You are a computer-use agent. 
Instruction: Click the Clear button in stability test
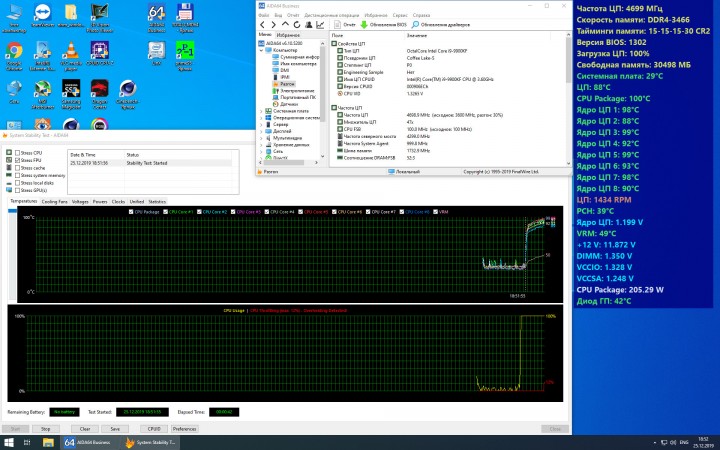(x=85, y=429)
